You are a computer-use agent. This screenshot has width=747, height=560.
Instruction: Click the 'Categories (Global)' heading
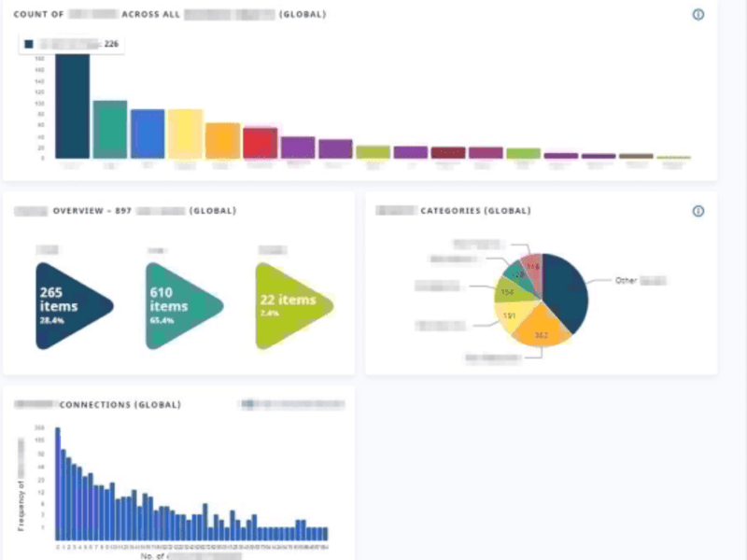click(x=475, y=211)
